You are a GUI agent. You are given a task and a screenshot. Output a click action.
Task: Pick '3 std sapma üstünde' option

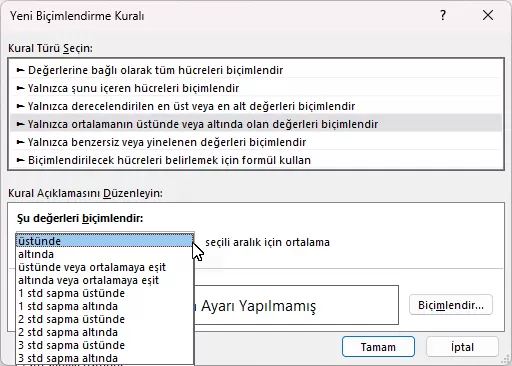coord(105,345)
